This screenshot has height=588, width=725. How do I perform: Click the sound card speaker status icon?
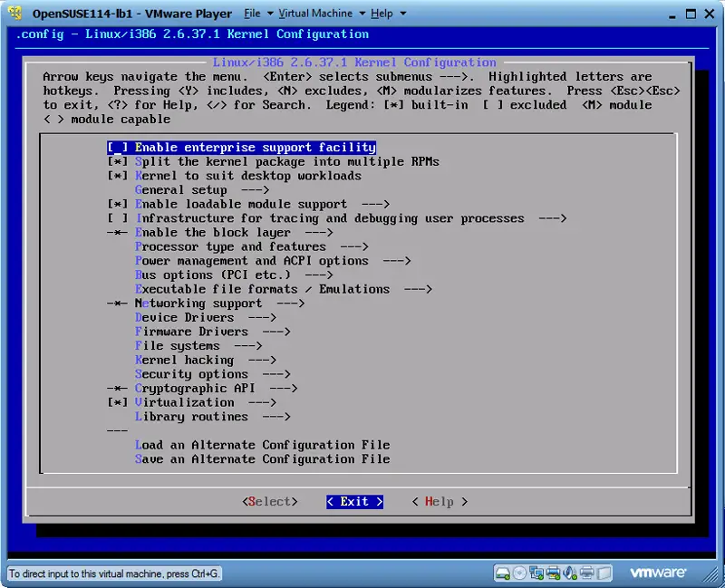click(x=570, y=574)
